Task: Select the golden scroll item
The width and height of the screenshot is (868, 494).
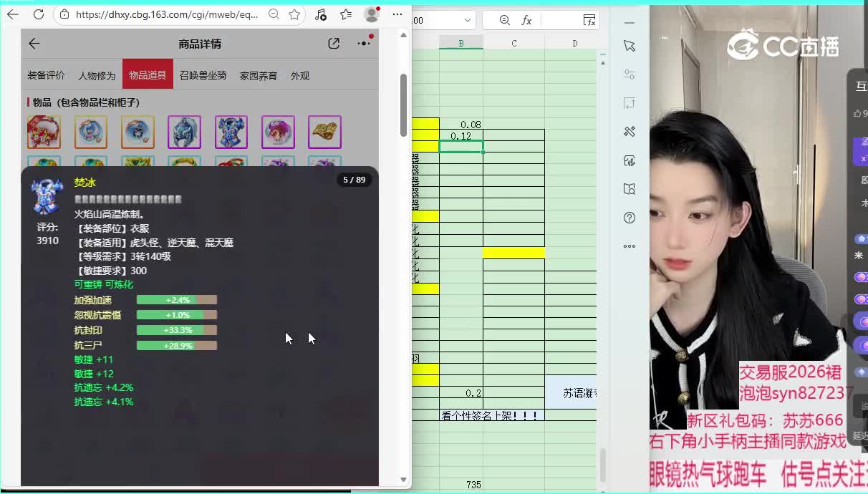Action: coord(324,132)
